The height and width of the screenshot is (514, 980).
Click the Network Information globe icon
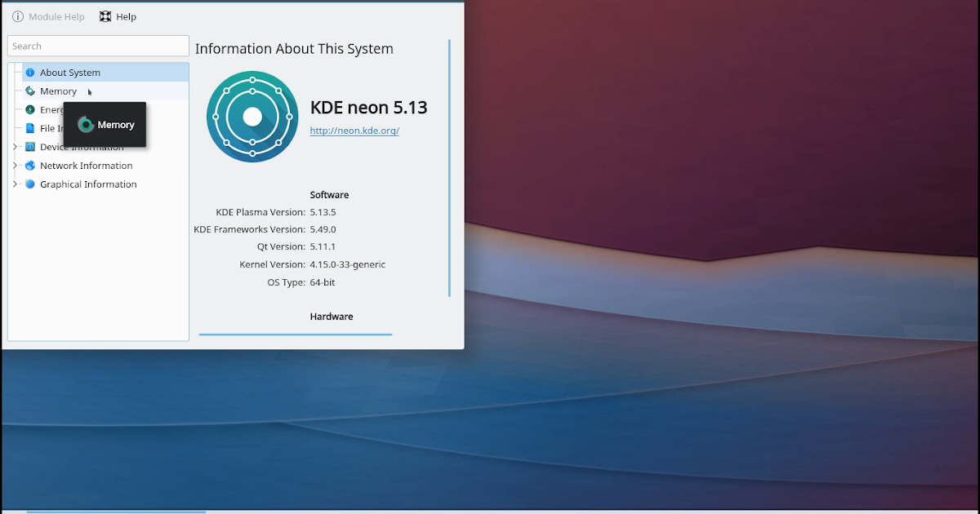tap(30, 166)
